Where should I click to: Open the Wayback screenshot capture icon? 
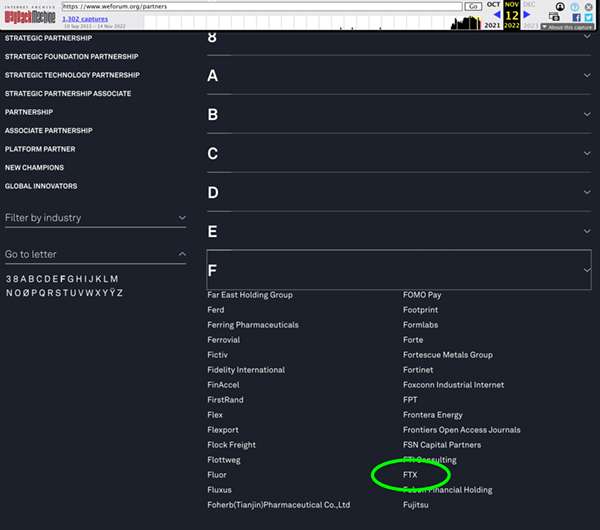(554, 16)
